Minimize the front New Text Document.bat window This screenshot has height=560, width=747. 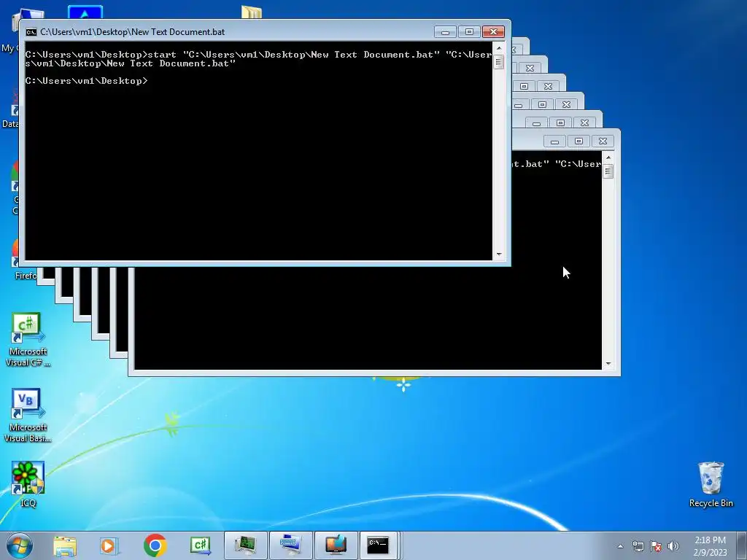pyautogui.click(x=446, y=32)
